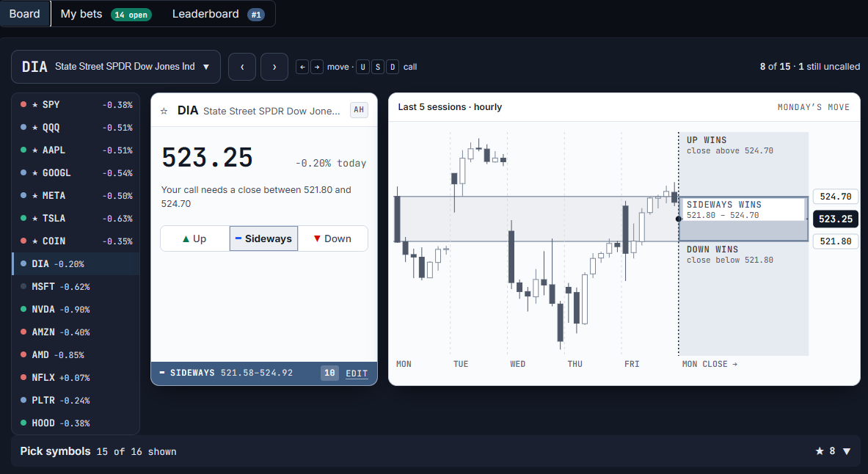The width and height of the screenshot is (868, 474).
Task: Select TSLA in the symbol list
Action: [76, 218]
